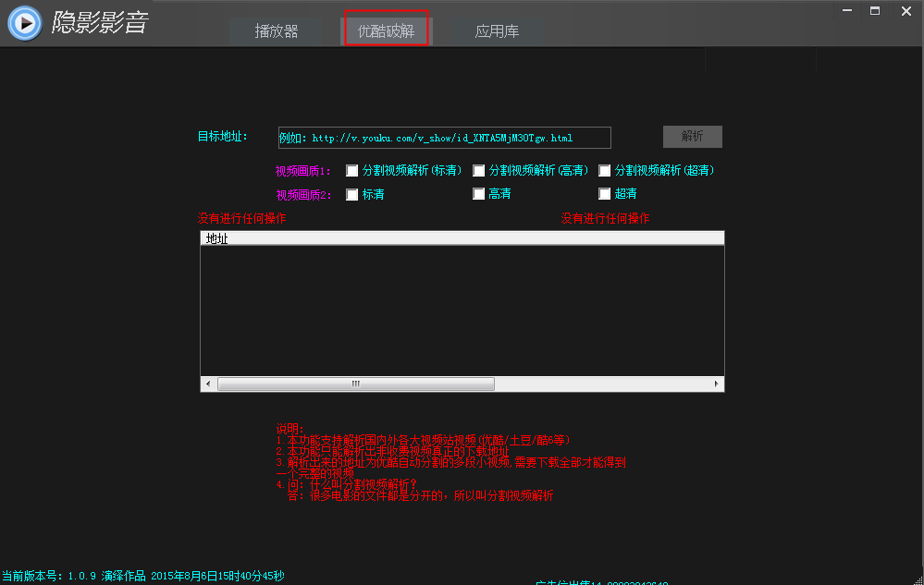Enable 分割视频解析(高清) checkbox

coord(478,171)
